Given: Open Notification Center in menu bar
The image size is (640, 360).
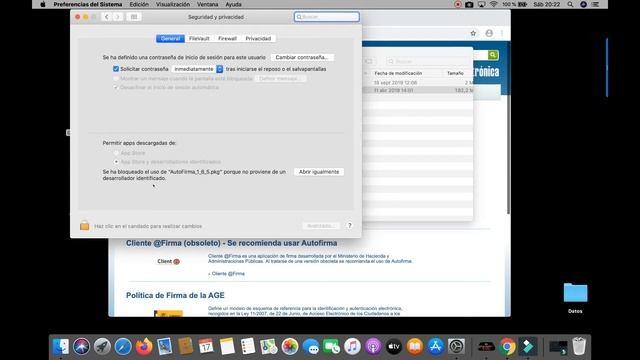Looking at the screenshot, I should 596,4.
